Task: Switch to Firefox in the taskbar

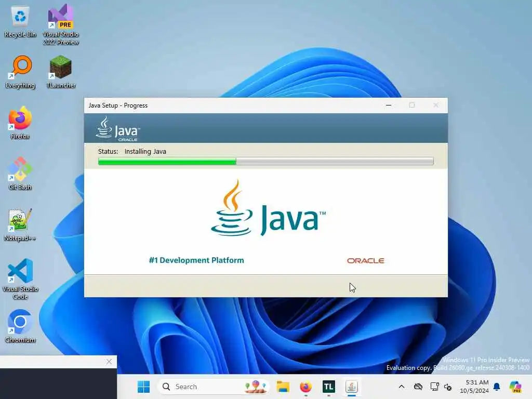Action: 305,387
